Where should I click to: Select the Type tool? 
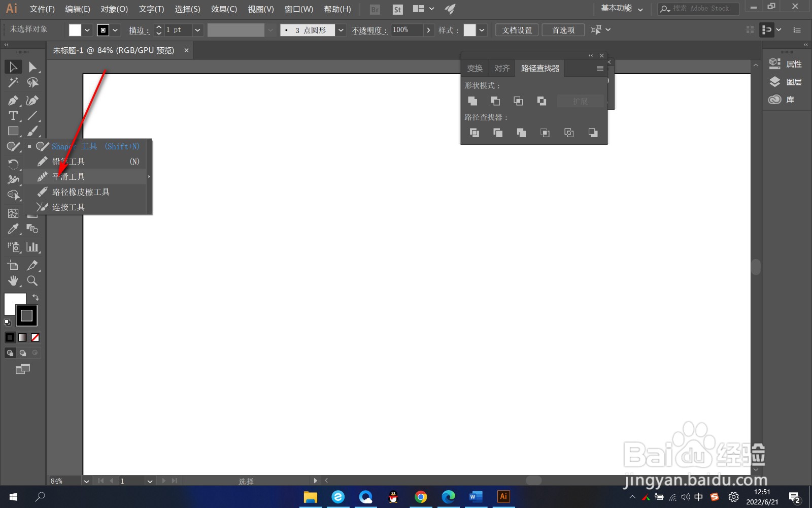tap(13, 116)
